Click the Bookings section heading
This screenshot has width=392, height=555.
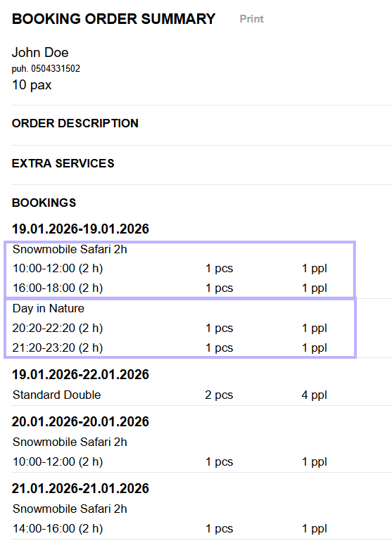[x=44, y=203]
